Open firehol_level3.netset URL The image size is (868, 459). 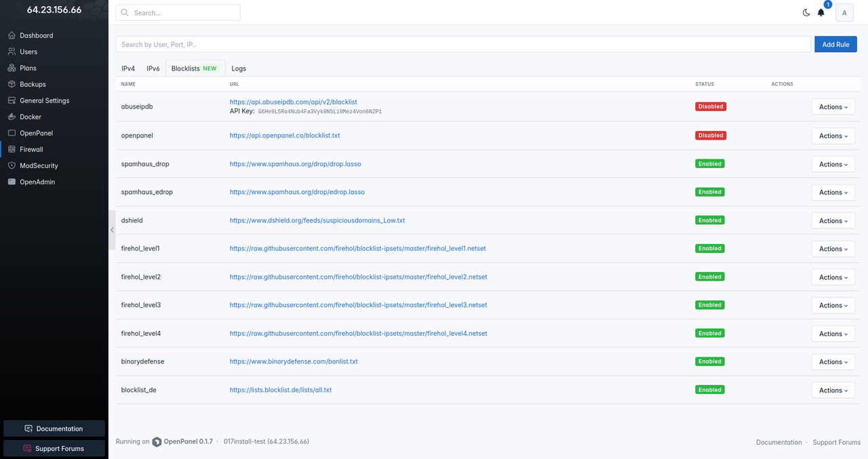358,305
